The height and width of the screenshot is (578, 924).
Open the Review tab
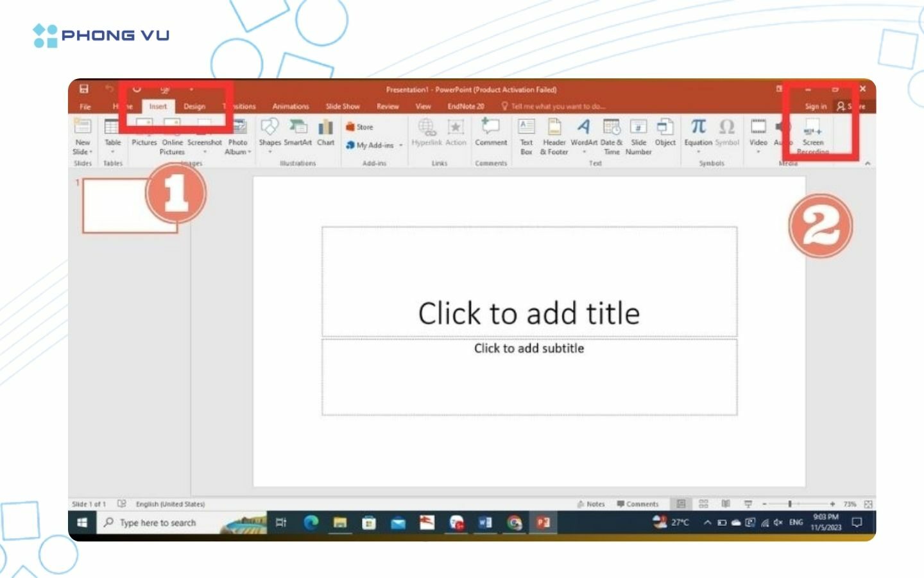click(388, 107)
